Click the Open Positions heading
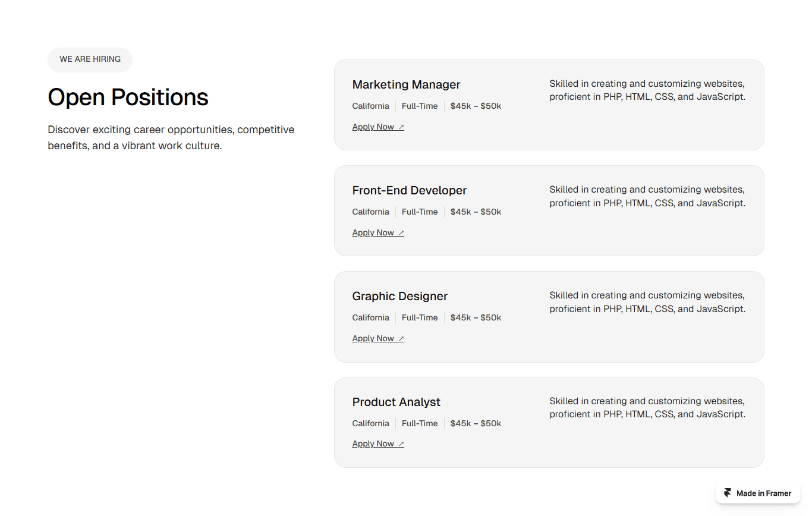 pyautogui.click(x=128, y=97)
